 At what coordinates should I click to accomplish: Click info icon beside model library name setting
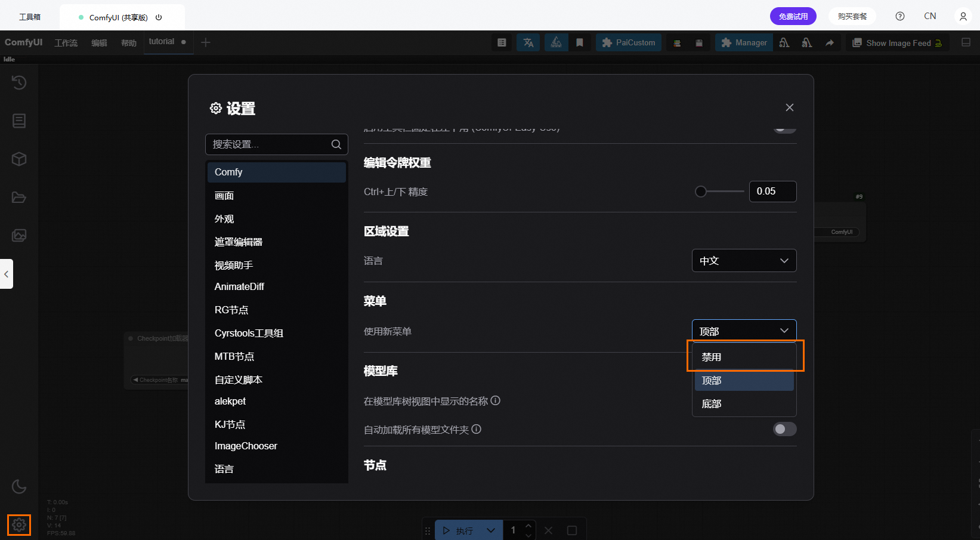click(x=496, y=400)
